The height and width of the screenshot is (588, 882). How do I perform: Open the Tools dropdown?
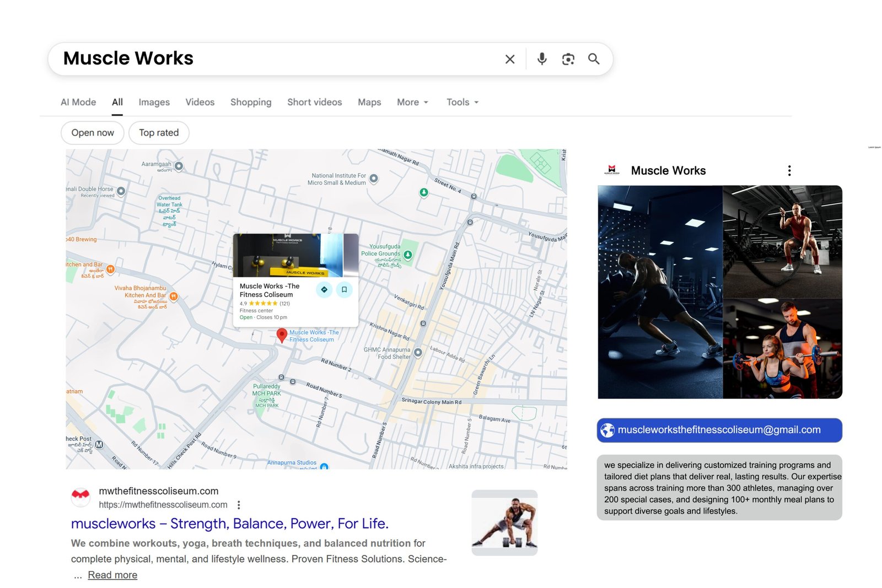461,102
